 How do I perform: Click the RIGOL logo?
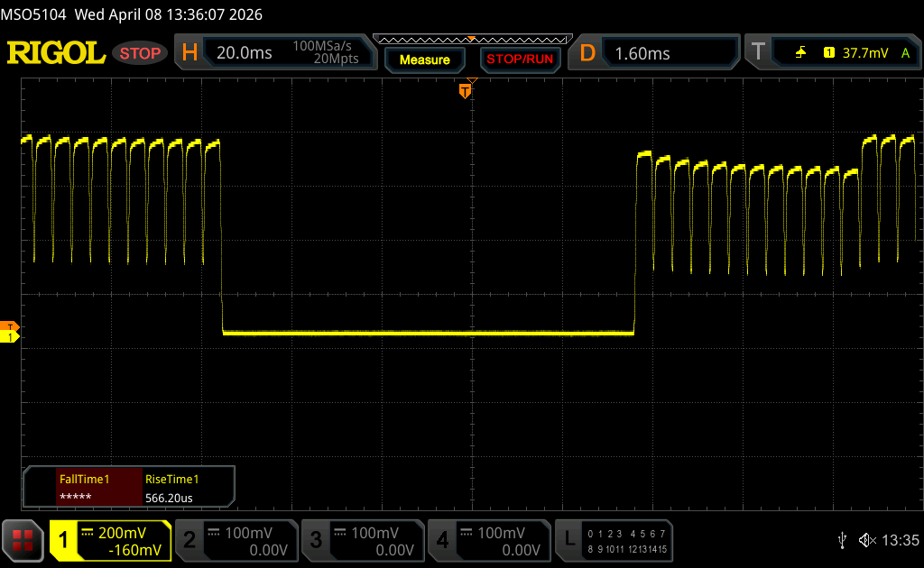56,53
